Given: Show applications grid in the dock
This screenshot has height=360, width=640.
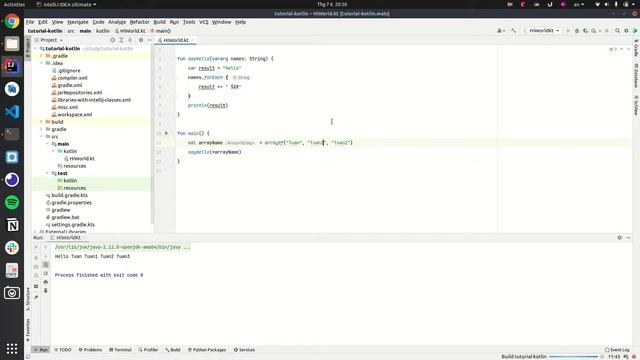Looking at the screenshot, I should click(12, 349).
